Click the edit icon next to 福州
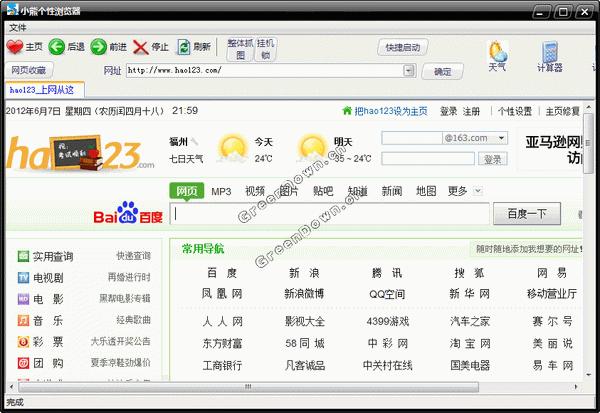The image size is (600, 413). coord(194,142)
